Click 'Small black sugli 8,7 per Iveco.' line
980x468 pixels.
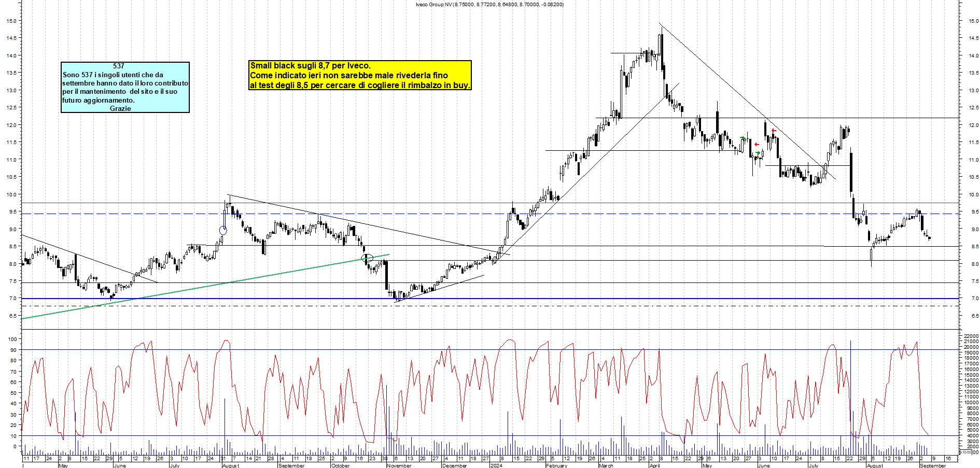[311, 65]
